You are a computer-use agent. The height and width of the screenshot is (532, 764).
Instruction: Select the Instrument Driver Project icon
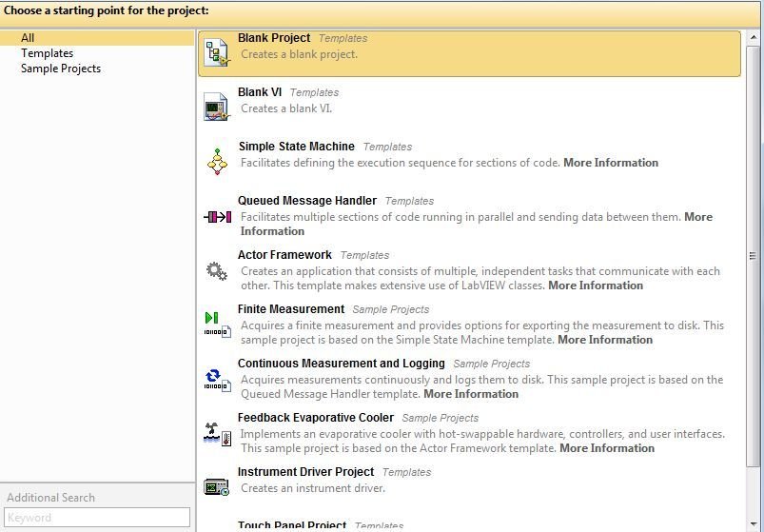[217, 487]
